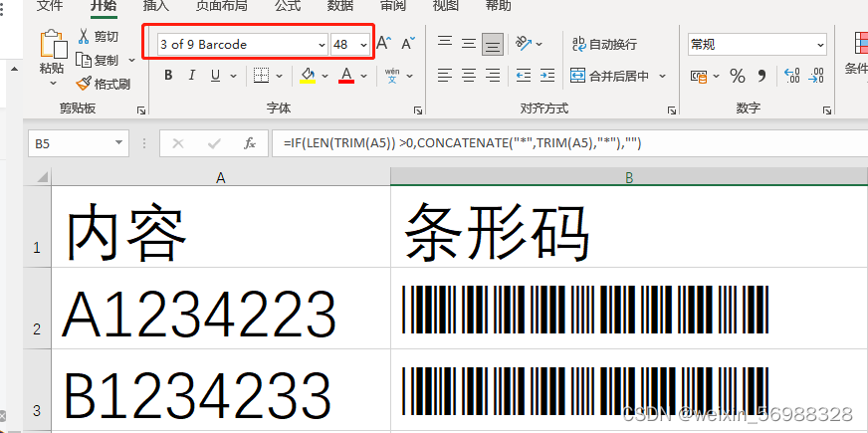Toggle Underline formatting
868x433 pixels.
(x=215, y=76)
